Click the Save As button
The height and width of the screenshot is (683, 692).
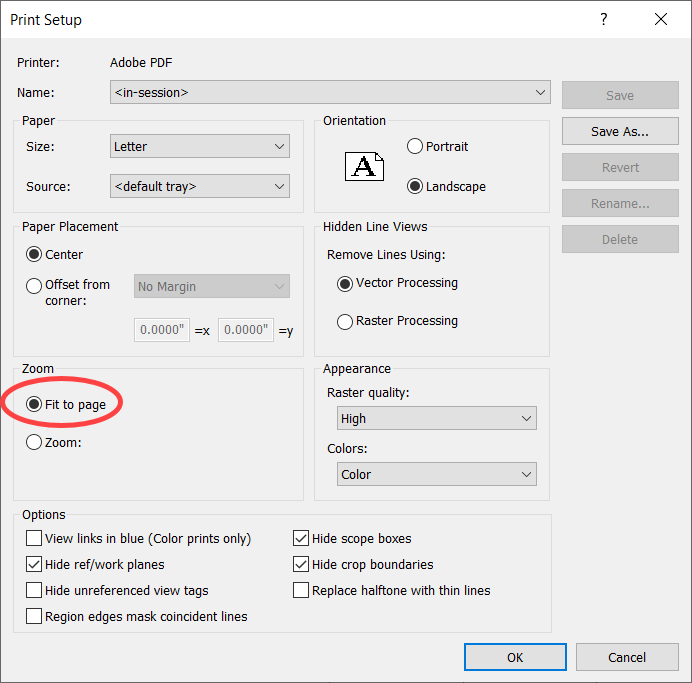pos(620,131)
